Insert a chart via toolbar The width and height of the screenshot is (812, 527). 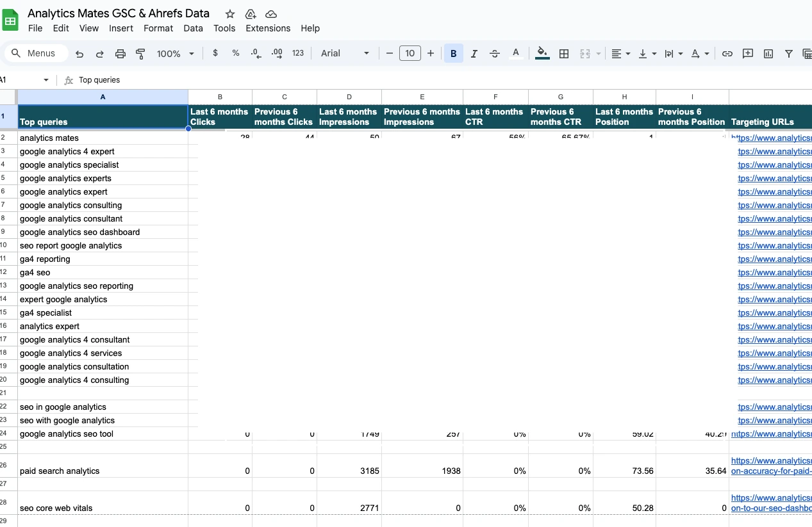pyautogui.click(x=768, y=54)
